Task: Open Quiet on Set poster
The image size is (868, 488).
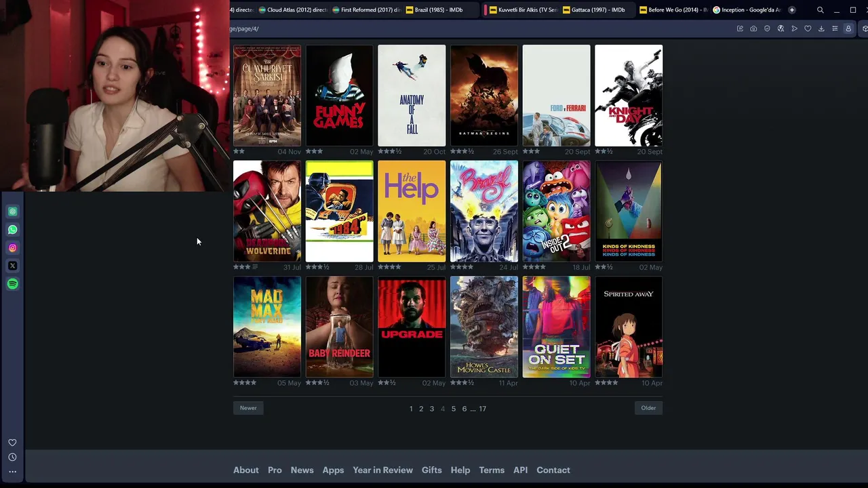Action: pos(557,327)
